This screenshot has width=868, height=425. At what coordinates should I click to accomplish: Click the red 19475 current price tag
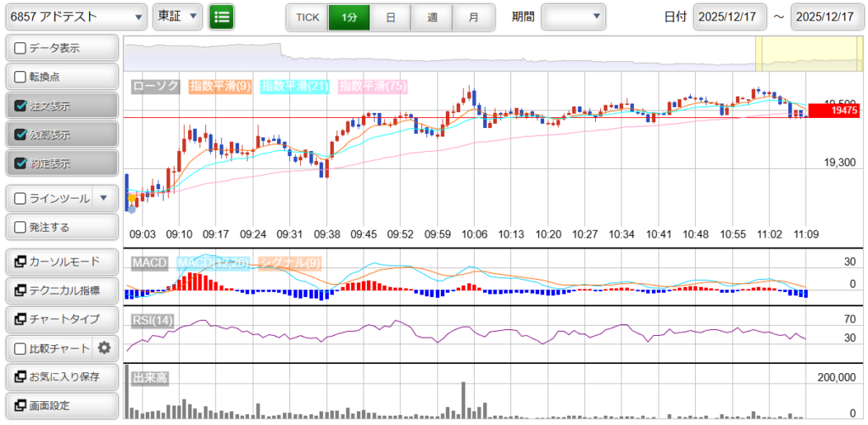pyautogui.click(x=835, y=110)
